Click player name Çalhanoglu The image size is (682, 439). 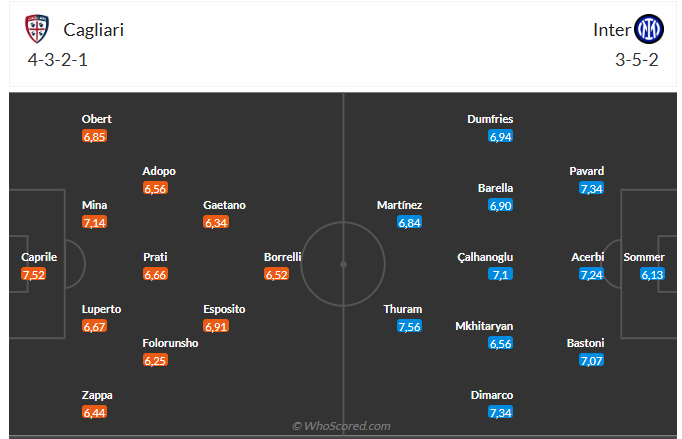(x=483, y=257)
